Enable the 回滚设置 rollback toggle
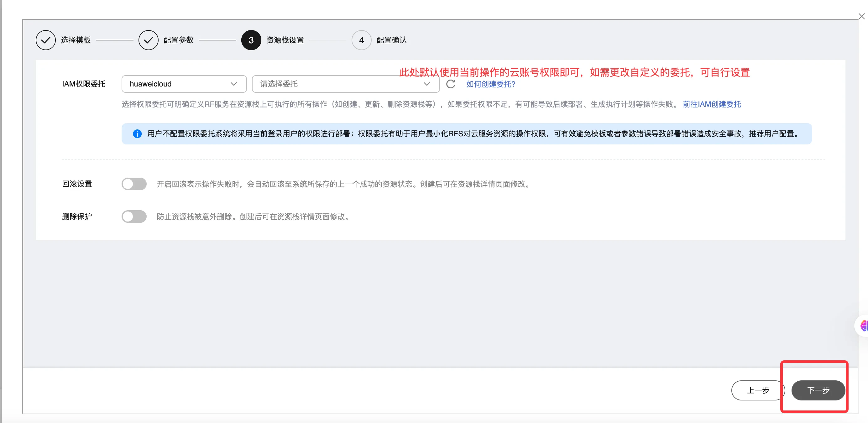The image size is (868, 423). tap(134, 184)
